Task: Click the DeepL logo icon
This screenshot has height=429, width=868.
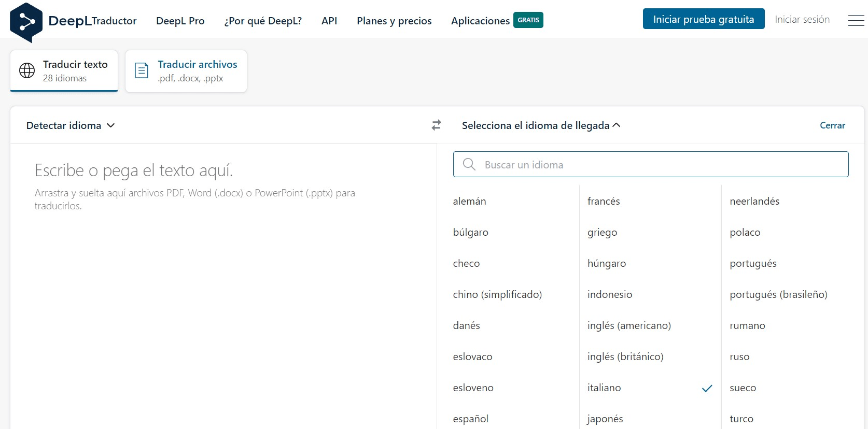Action: (26, 22)
